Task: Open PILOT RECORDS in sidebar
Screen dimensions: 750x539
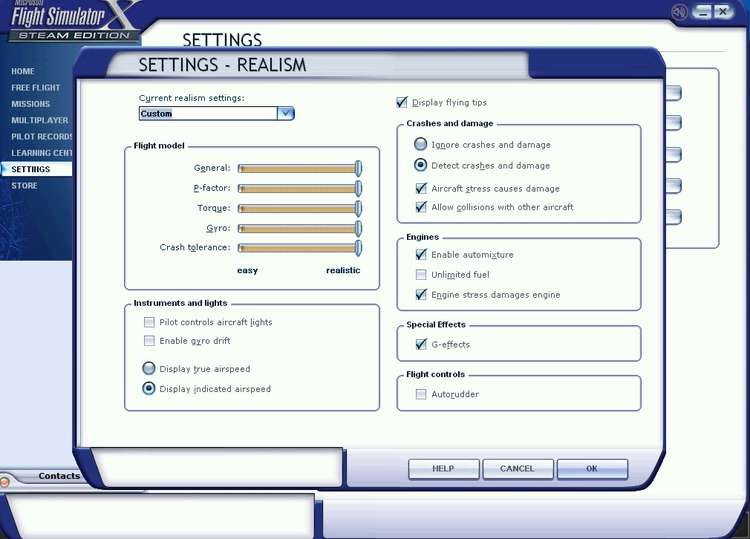Action: pyautogui.click(x=42, y=136)
